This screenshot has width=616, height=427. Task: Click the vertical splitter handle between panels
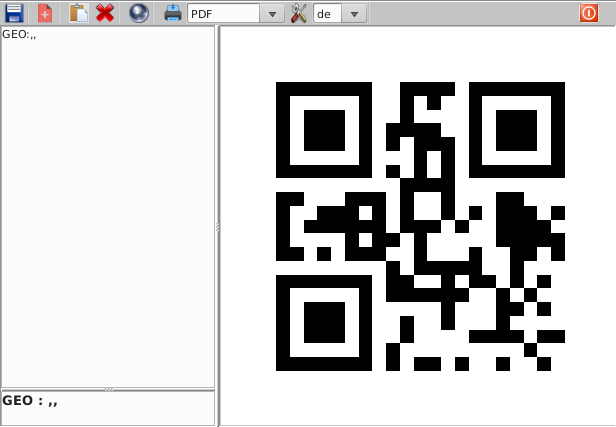pos(218,226)
